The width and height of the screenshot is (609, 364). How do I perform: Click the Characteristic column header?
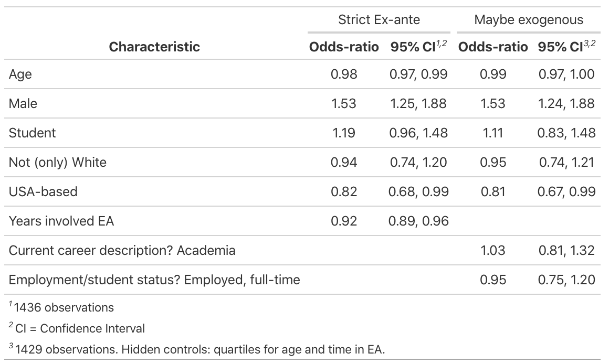coord(154,47)
